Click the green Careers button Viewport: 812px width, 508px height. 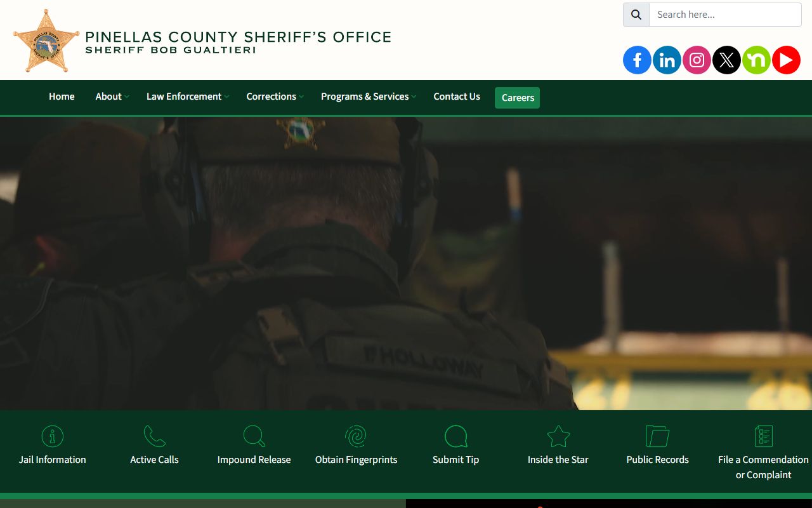(x=518, y=98)
